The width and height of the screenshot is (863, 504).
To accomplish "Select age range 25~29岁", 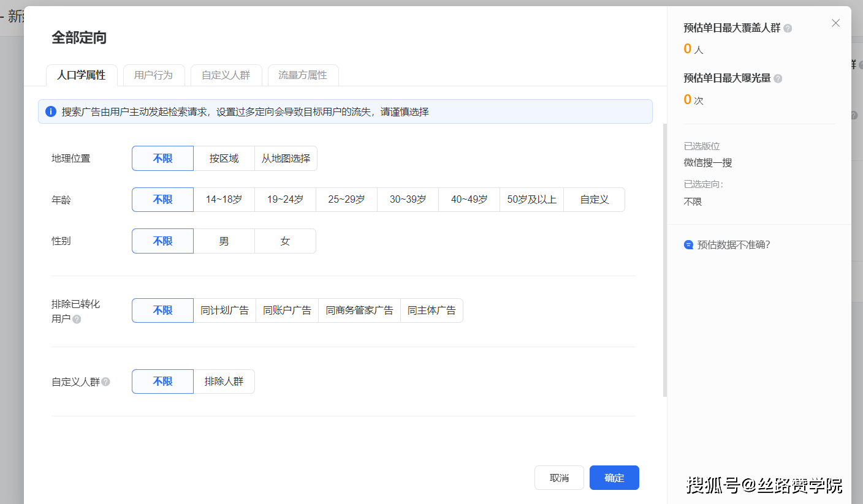I will coord(346,200).
